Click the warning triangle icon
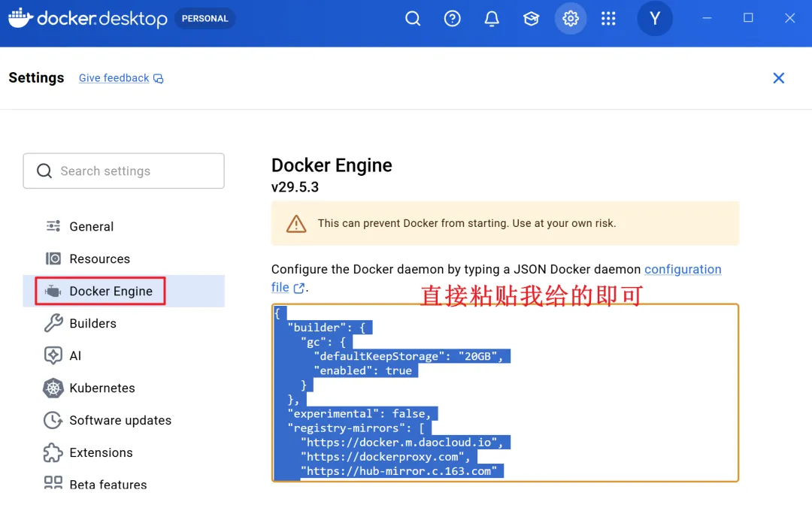This screenshot has height=526, width=812. [296, 224]
